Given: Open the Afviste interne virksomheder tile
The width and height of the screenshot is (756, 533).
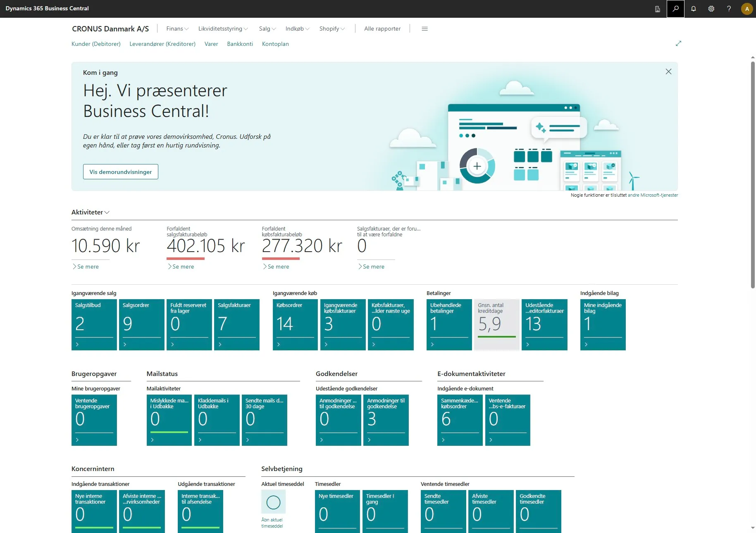Looking at the screenshot, I should point(142,512).
